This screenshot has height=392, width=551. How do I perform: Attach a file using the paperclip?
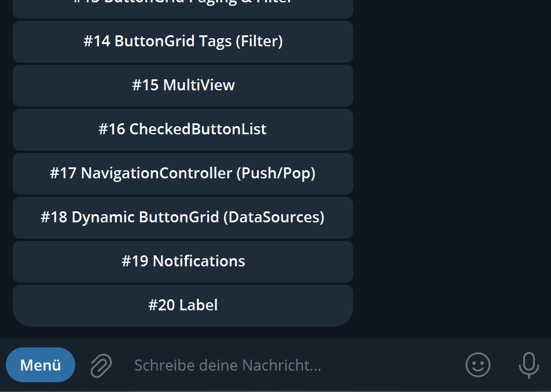click(101, 365)
